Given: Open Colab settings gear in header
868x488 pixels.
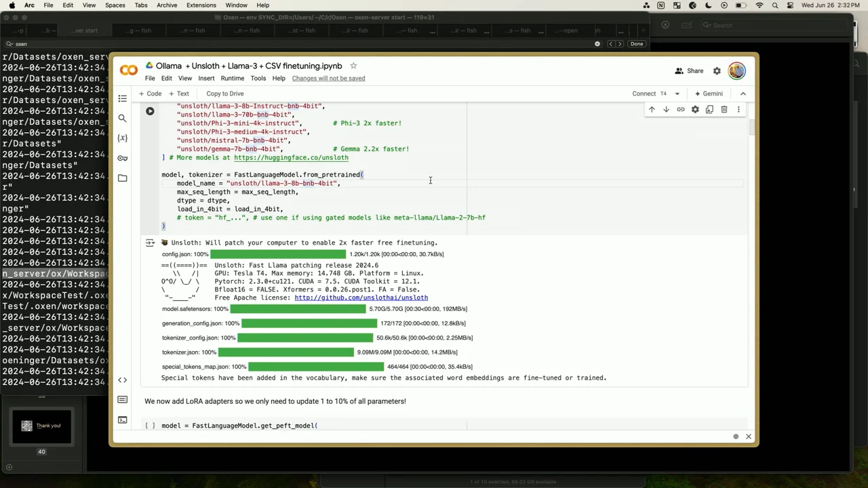Looking at the screenshot, I should pyautogui.click(x=717, y=70).
